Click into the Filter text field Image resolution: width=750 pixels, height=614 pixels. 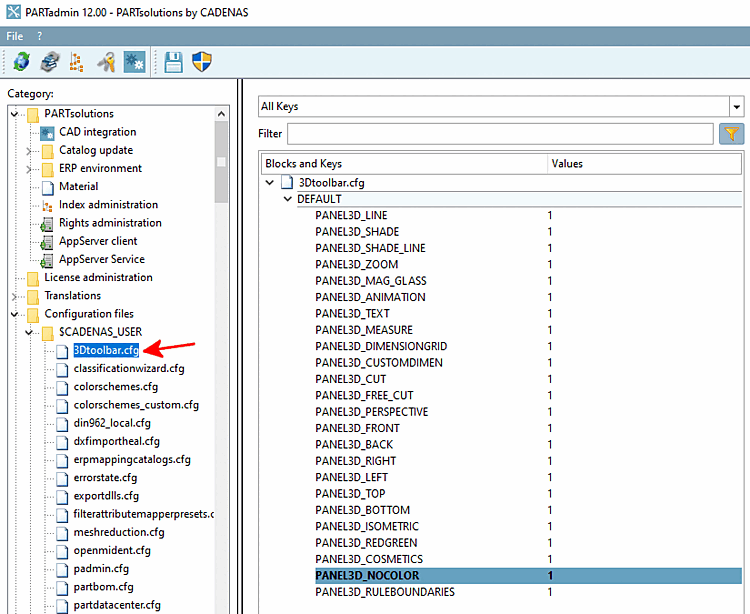click(x=500, y=133)
